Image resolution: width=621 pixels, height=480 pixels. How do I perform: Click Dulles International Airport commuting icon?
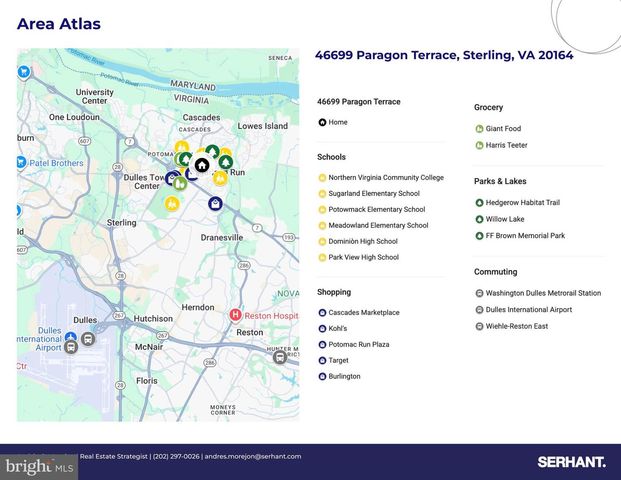[x=479, y=310]
